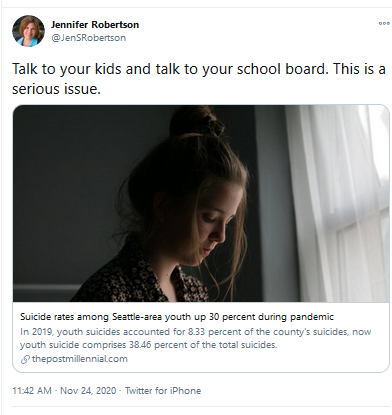Click the card description starting 'In 2019, youth suicides'

(195, 338)
